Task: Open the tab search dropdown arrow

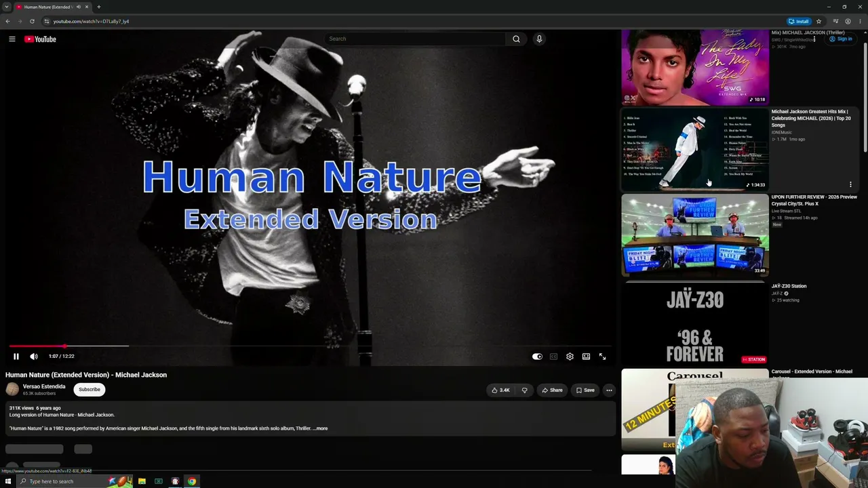Action: (7, 7)
